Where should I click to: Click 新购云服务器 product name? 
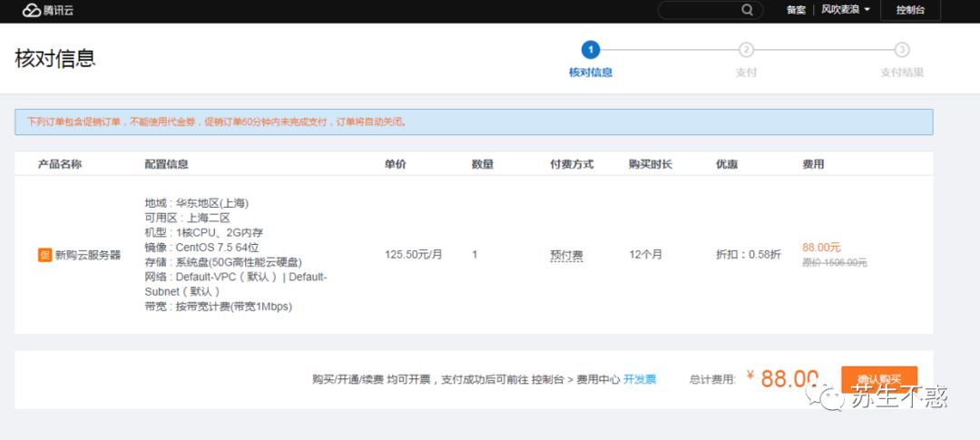tap(87, 255)
